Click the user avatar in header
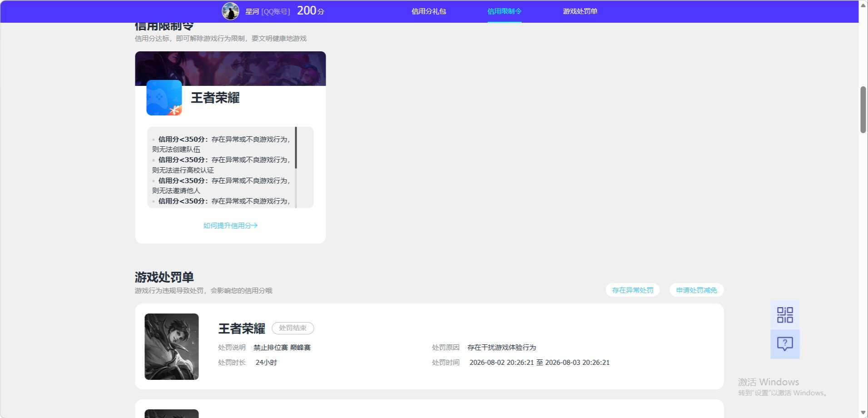Image resolution: width=868 pixels, height=418 pixels. [230, 11]
